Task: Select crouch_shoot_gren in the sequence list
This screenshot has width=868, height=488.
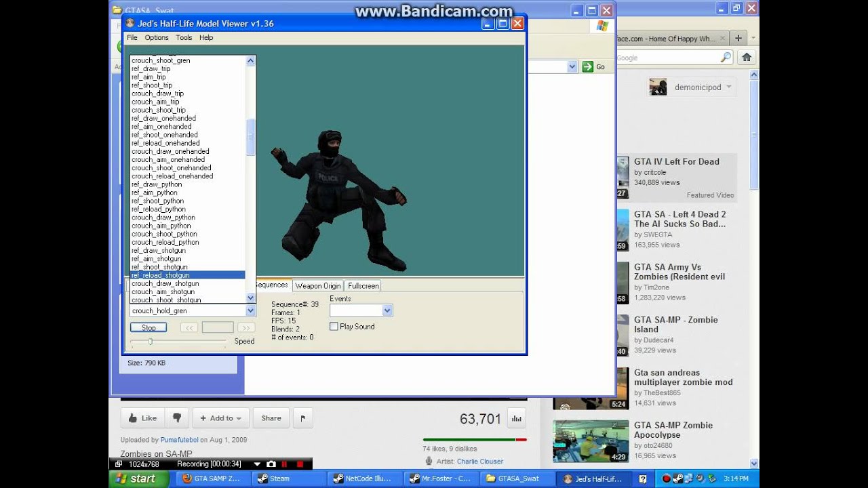Action: point(187,60)
